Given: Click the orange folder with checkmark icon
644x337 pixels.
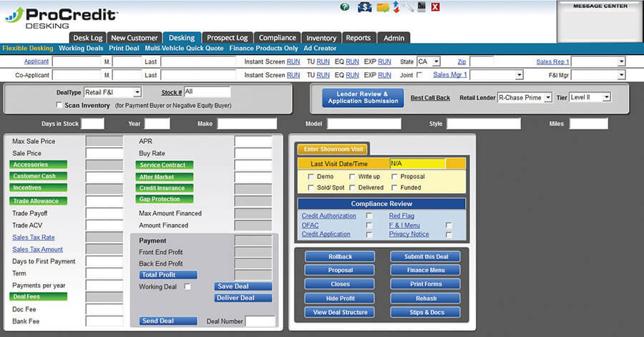Looking at the screenshot, I should click(383, 7).
